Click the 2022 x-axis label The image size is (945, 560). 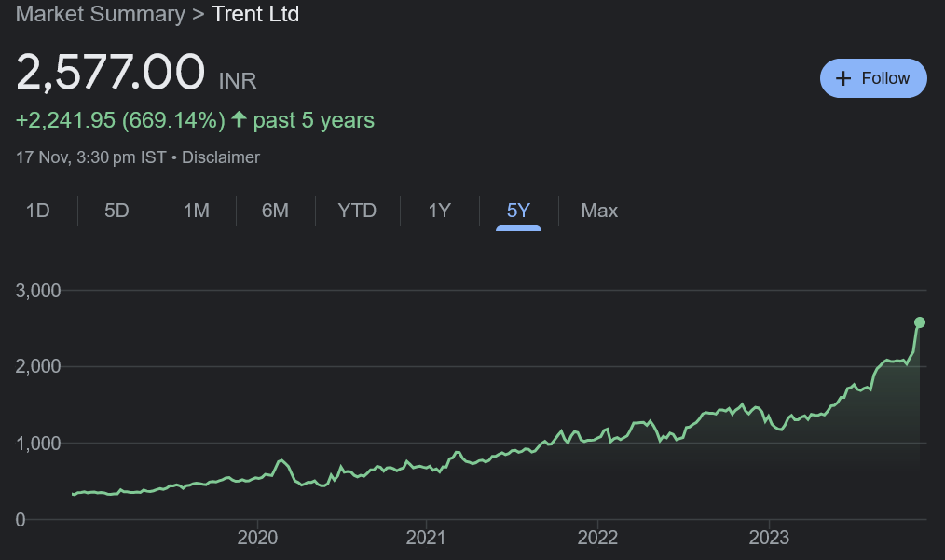[597, 538]
